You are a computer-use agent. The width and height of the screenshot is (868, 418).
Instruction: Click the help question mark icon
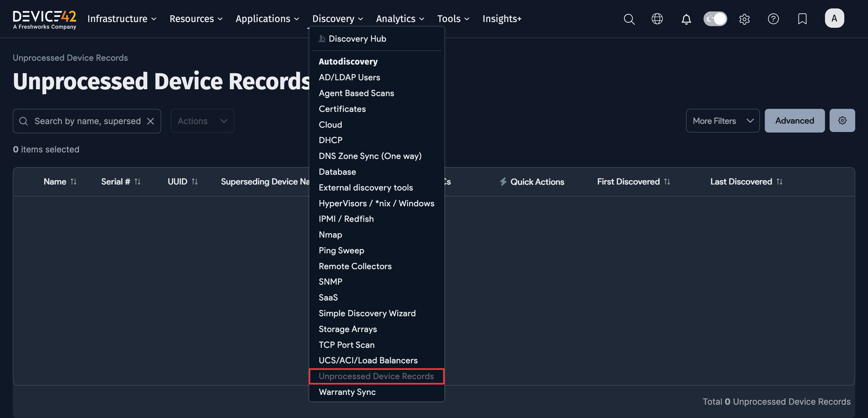(773, 19)
